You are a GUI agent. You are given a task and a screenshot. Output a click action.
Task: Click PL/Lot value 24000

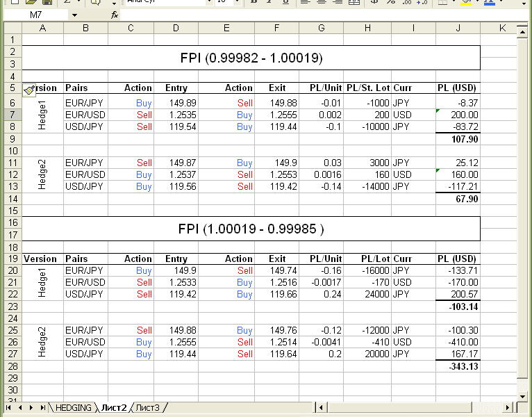(x=368, y=294)
